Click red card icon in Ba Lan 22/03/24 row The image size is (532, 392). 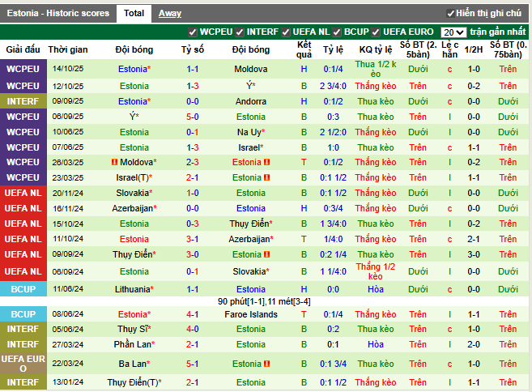266,364
